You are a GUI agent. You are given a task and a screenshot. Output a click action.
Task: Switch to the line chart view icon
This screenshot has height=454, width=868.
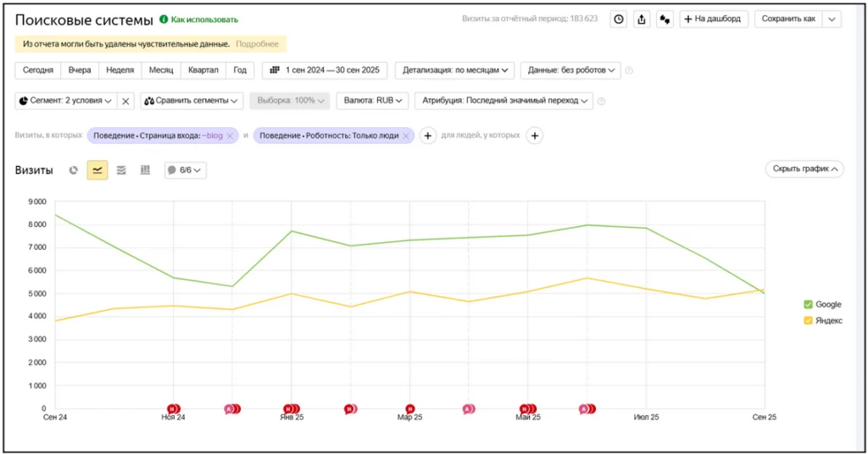coord(97,170)
